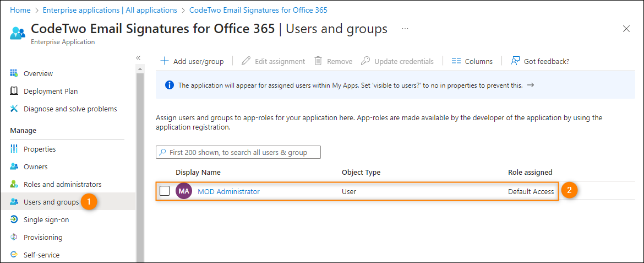
Task: Tick the MOD Administrator row checkbox
Action: [164, 191]
